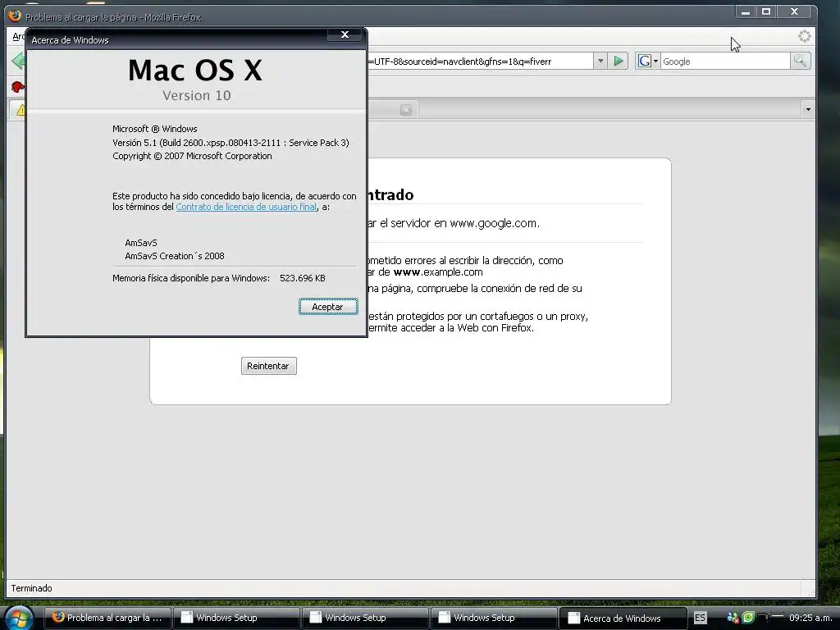Click the Mac OS X banner heading
The height and width of the screenshot is (630, 840).
[195, 71]
